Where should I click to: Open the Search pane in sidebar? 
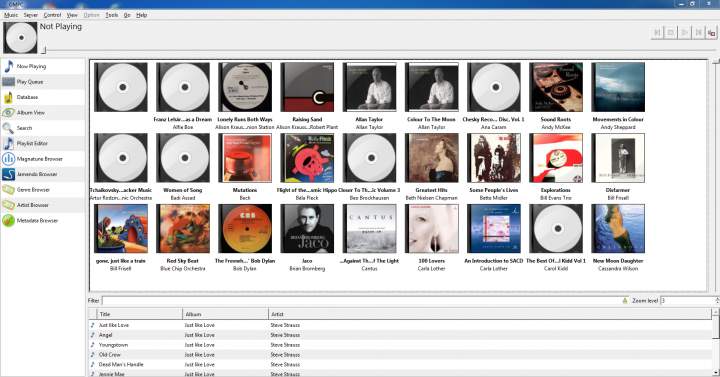coord(42,128)
